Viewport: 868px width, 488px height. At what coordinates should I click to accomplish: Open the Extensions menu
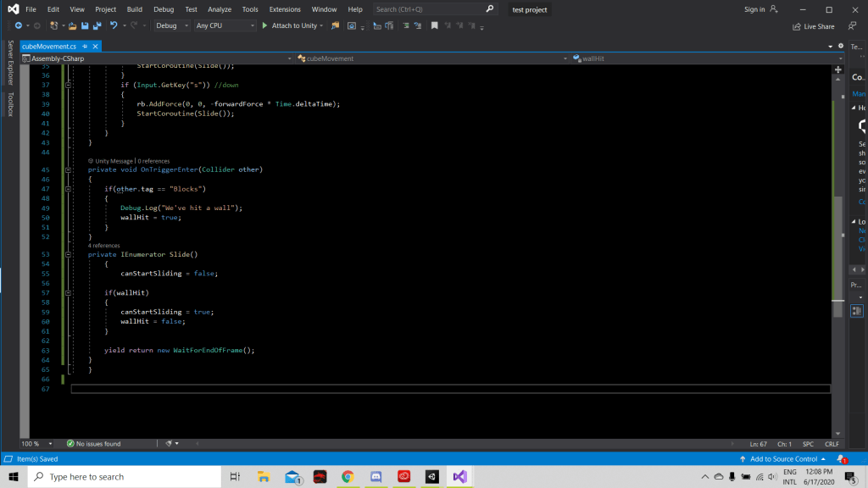click(284, 9)
